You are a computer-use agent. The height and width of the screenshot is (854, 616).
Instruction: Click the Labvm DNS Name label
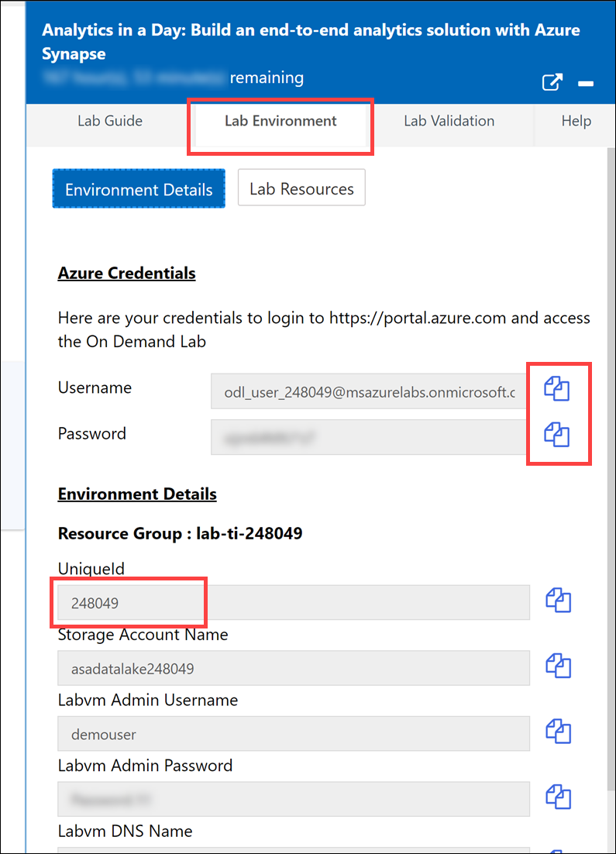[126, 831]
